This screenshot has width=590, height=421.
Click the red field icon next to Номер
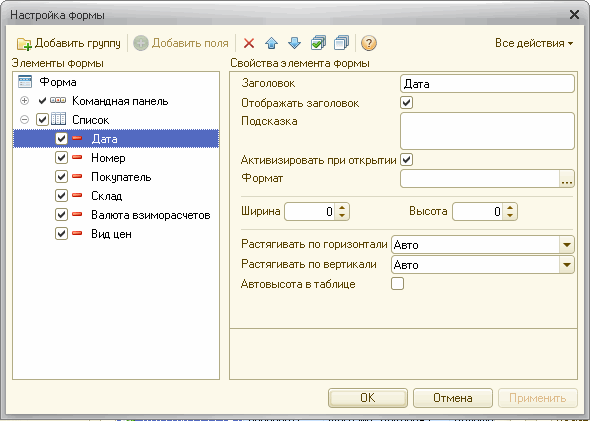[77, 157]
